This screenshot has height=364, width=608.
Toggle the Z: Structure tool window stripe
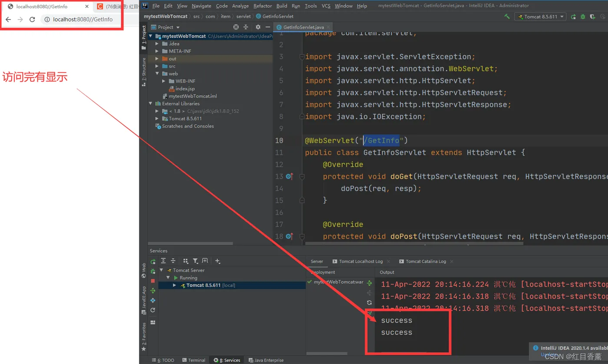(144, 72)
